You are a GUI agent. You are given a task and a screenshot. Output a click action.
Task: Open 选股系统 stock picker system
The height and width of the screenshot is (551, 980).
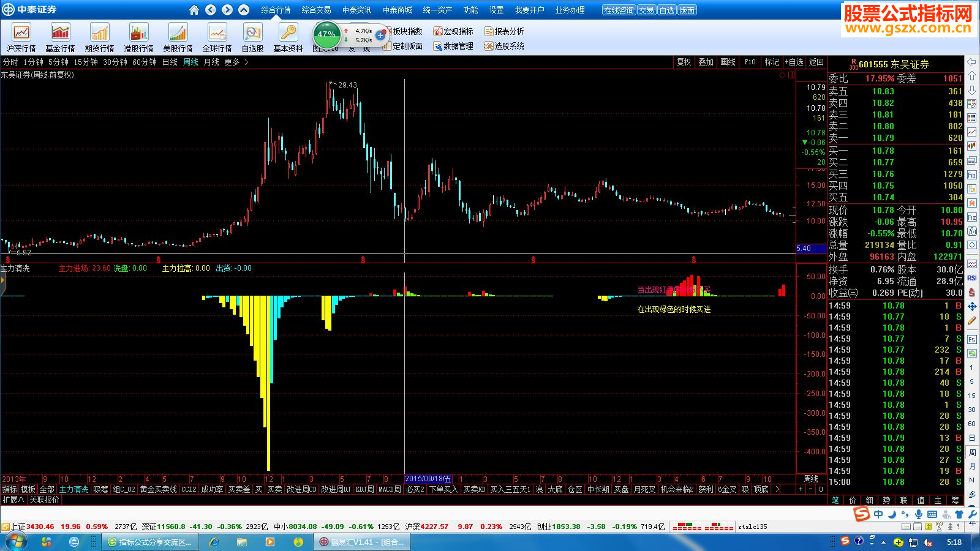click(x=504, y=46)
